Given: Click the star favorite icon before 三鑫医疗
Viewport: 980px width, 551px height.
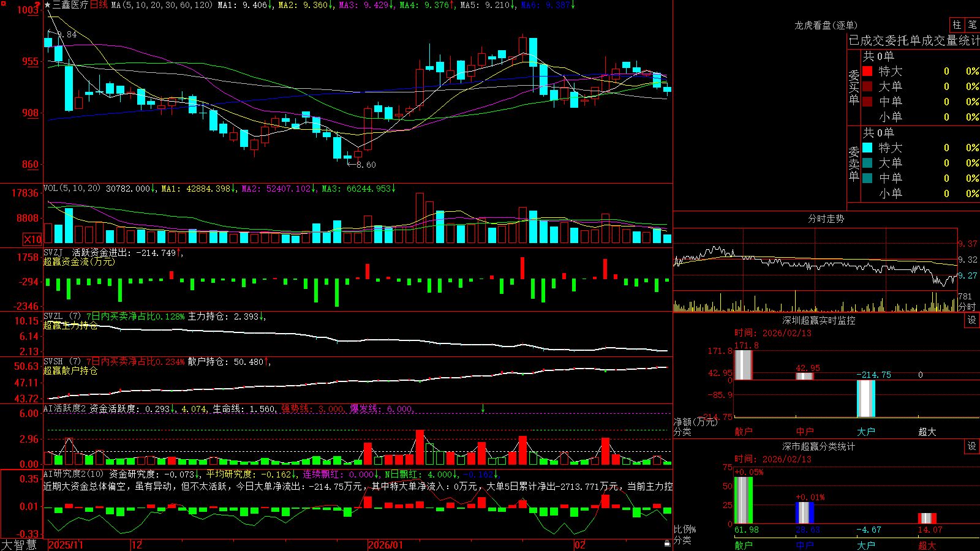Looking at the screenshot, I should 48,5.
